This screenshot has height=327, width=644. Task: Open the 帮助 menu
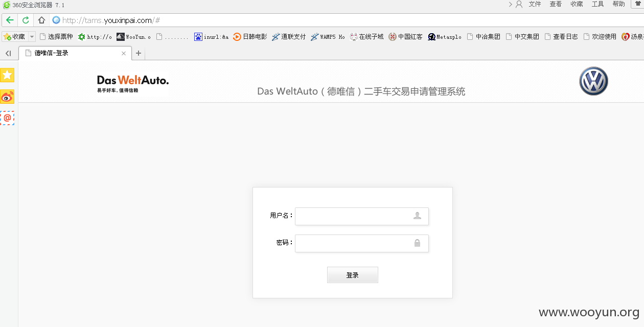pyautogui.click(x=618, y=4)
